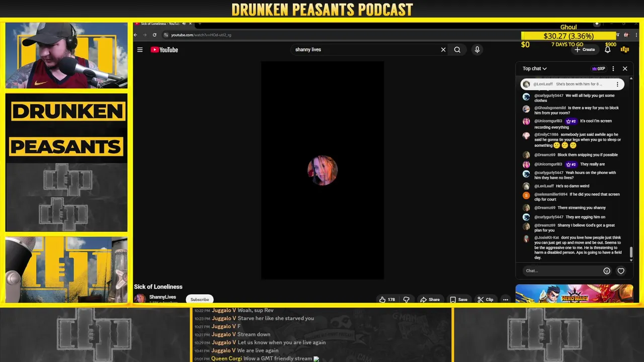Save the video to a playlist
The width and height of the screenshot is (644, 362).
(x=458, y=300)
